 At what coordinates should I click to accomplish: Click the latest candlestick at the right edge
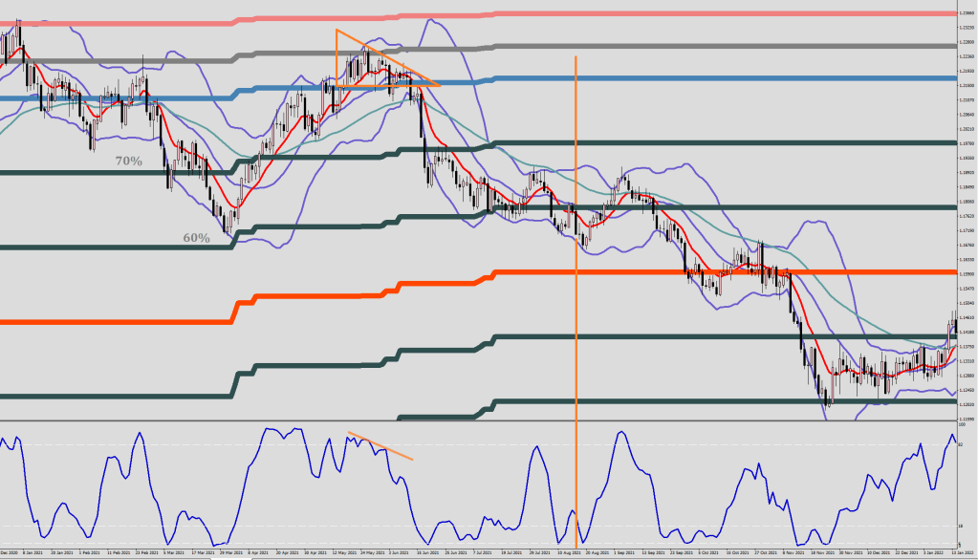(954, 325)
